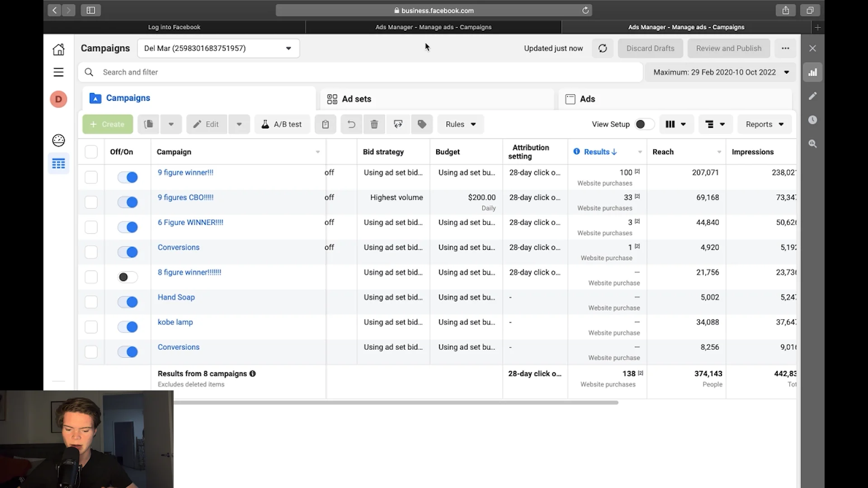Click the undo icon in the toolbar

351,124
